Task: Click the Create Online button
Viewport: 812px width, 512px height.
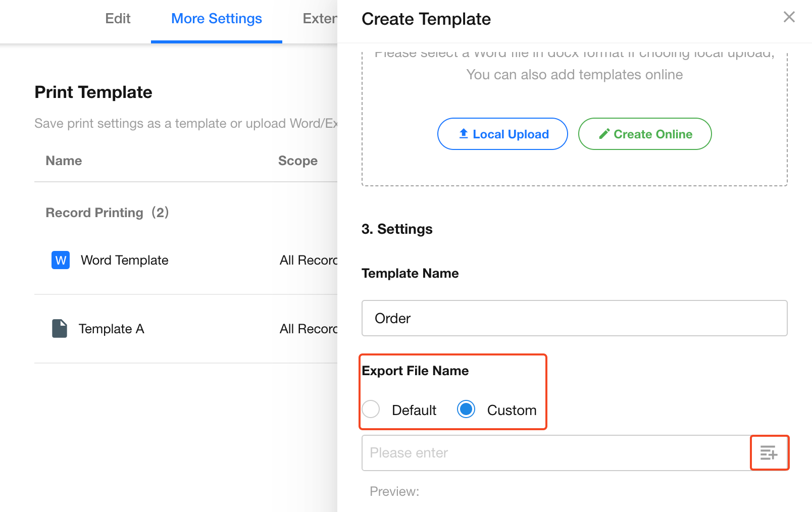Action: point(644,134)
